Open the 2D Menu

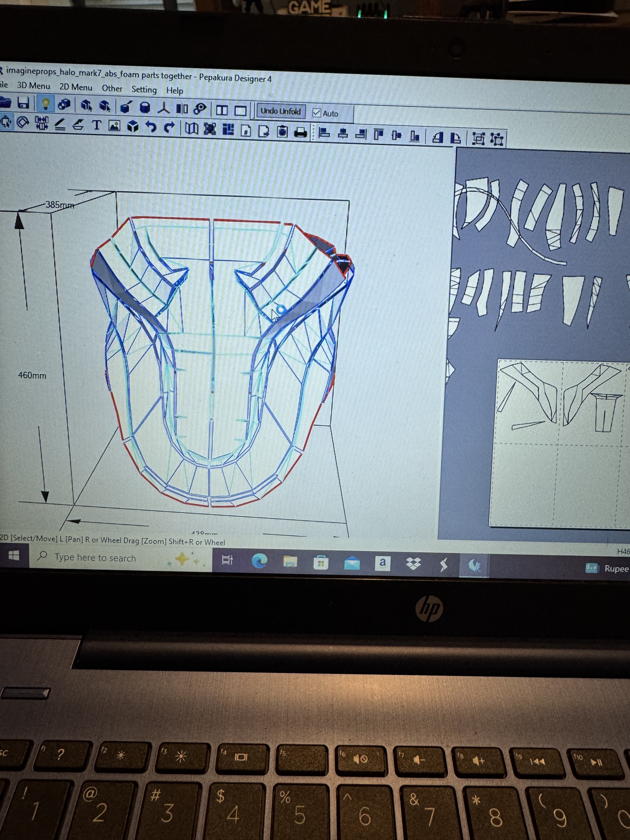tap(76, 87)
